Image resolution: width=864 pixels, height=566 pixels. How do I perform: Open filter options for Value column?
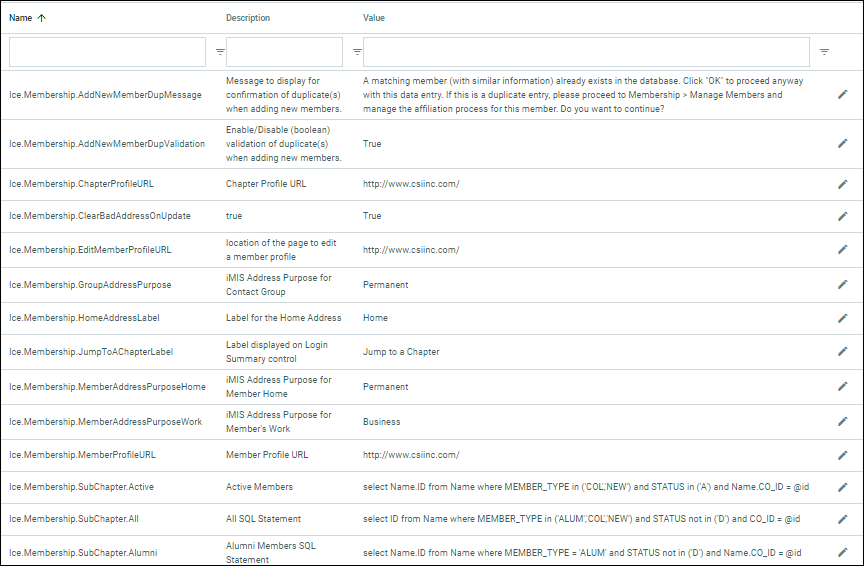(824, 51)
